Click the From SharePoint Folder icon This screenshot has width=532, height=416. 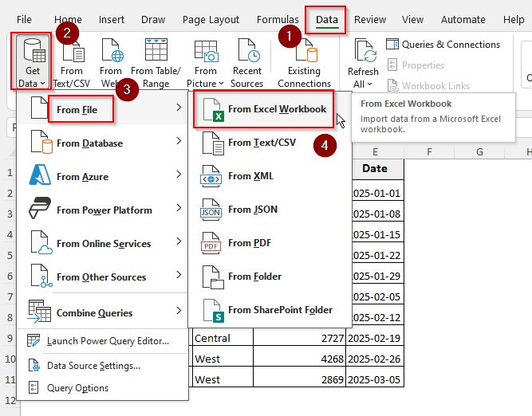pyautogui.click(x=213, y=311)
